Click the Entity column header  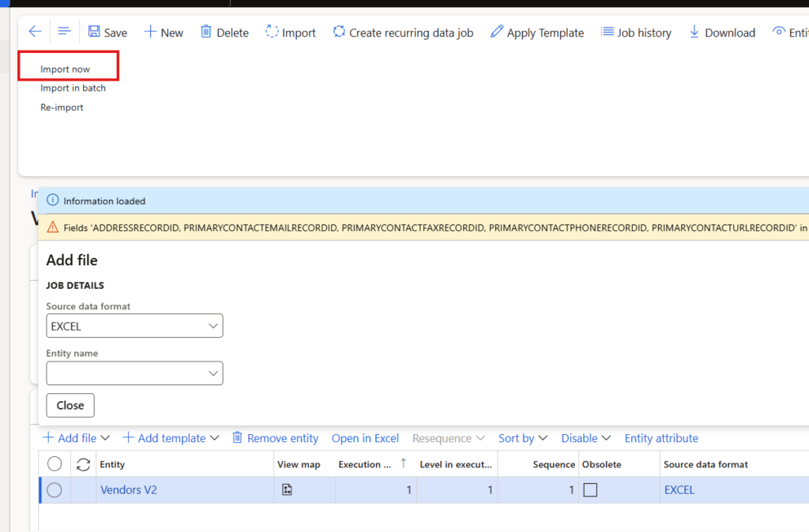[x=112, y=464]
